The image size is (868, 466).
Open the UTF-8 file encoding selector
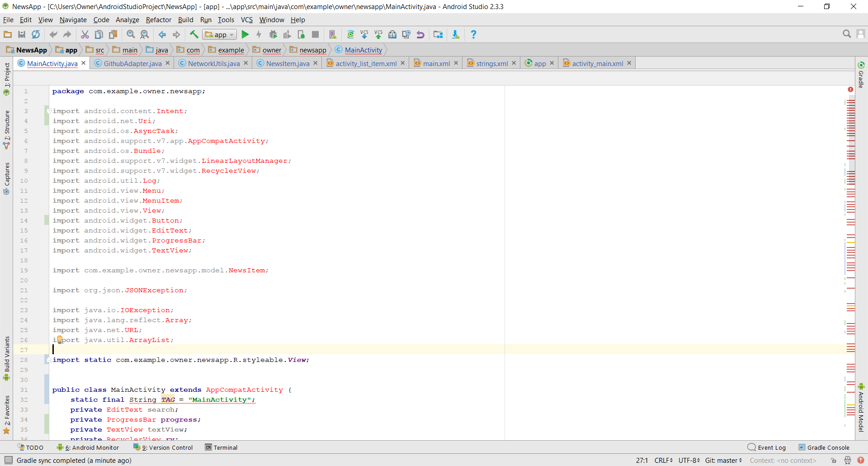(689, 461)
